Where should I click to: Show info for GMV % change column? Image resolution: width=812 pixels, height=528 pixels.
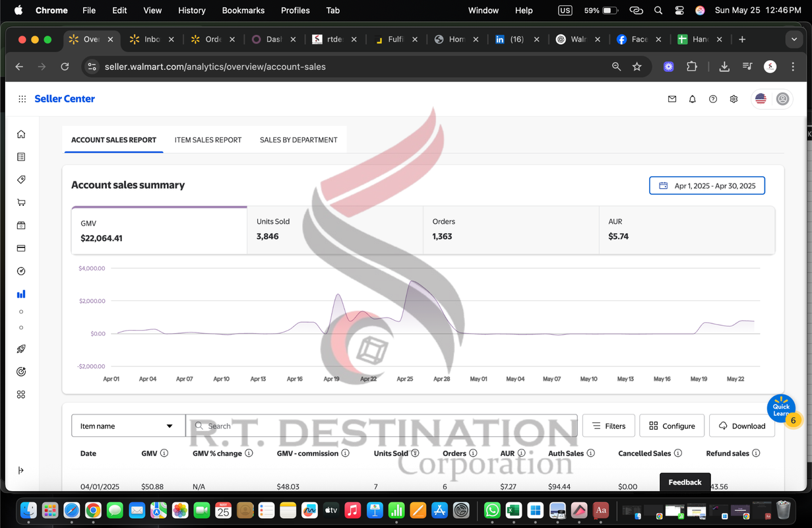click(249, 453)
